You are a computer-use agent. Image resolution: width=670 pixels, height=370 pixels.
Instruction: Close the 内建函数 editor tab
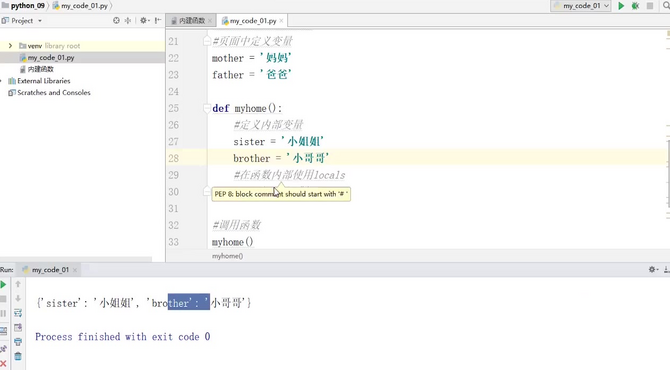[210, 21]
